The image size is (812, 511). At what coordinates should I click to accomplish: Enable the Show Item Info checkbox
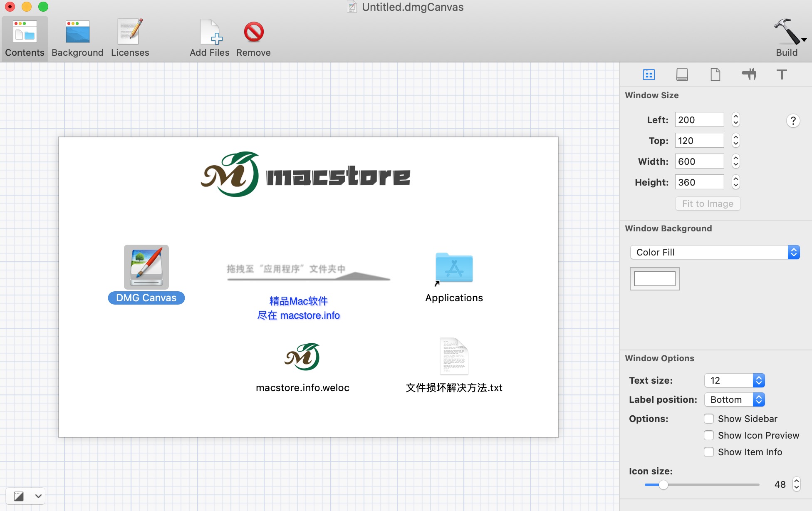[x=709, y=452]
